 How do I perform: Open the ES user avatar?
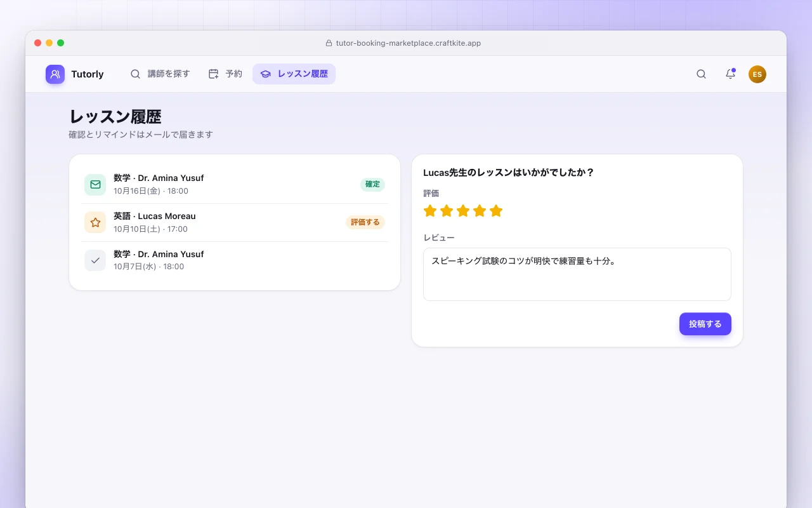757,74
